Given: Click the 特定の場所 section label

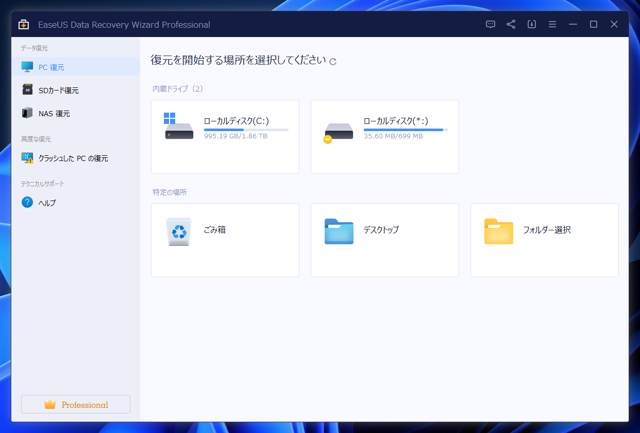Looking at the screenshot, I should 170,192.
